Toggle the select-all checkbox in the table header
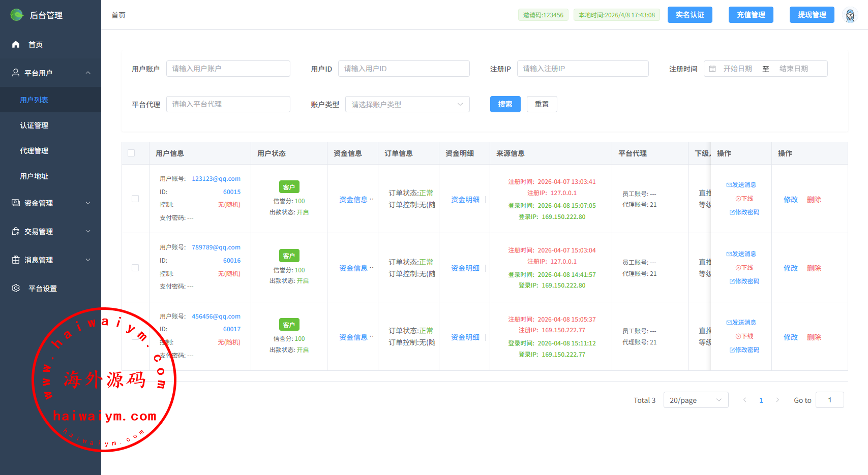Viewport: 868px width, 475px height. point(131,153)
